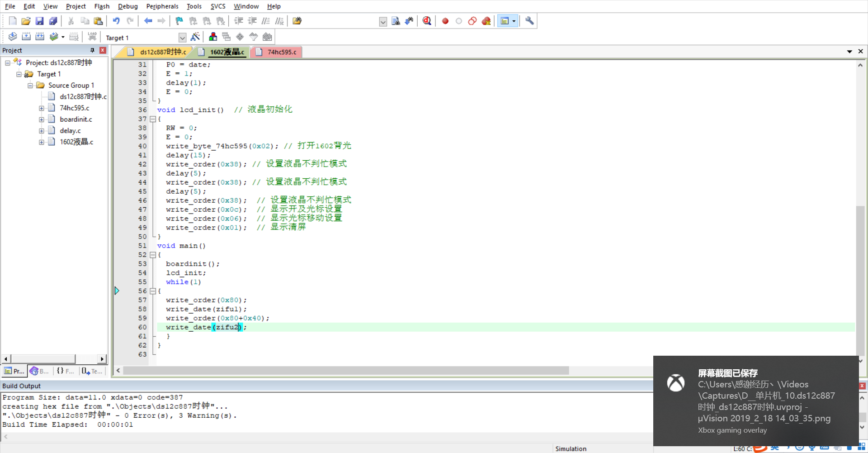This screenshot has width=868, height=453.
Task: Open the File menu
Action: point(10,6)
